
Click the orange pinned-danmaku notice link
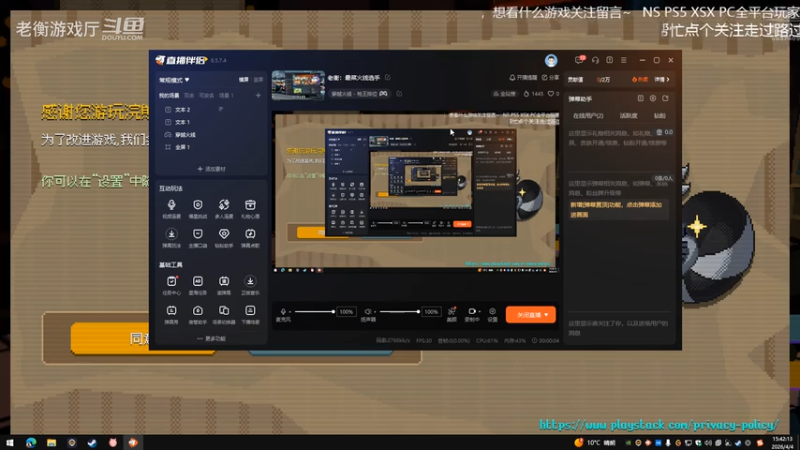pyautogui.click(x=616, y=209)
